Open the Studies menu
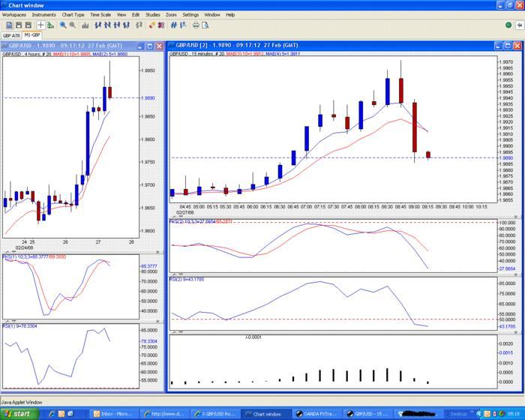This screenshot has height=420, width=525. pyautogui.click(x=153, y=15)
